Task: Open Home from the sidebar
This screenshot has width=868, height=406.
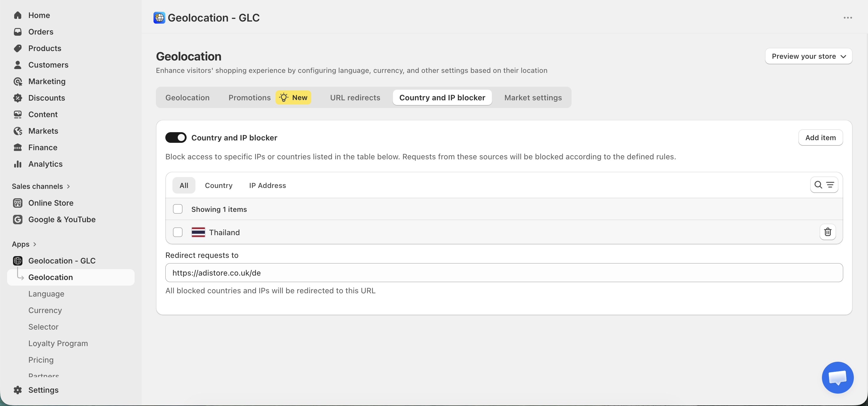Action: tap(39, 15)
